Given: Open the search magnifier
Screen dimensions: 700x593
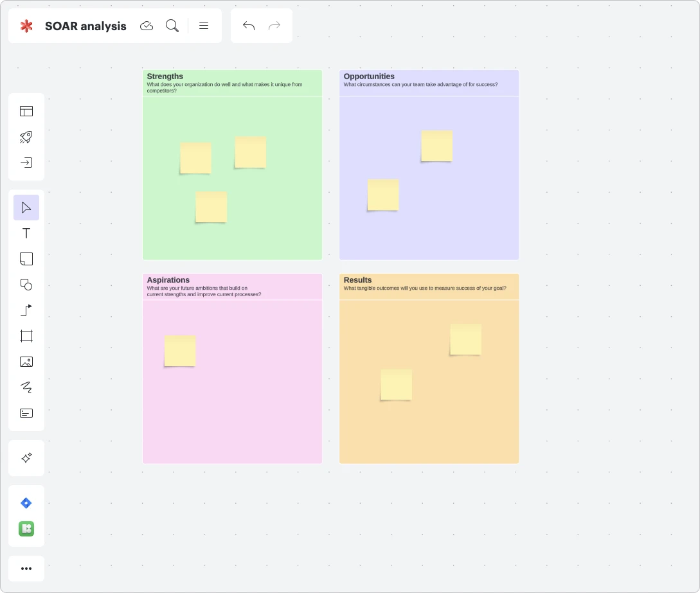Looking at the screenshot, I should tap(172, 26).
